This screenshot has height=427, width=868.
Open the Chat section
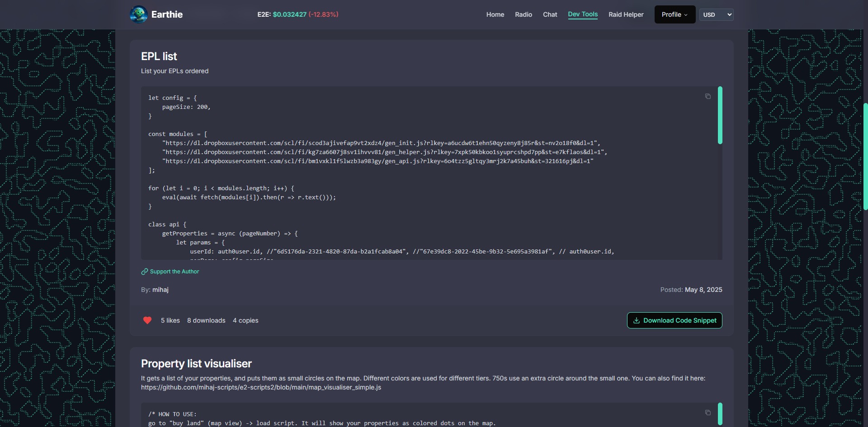point(550,14)
